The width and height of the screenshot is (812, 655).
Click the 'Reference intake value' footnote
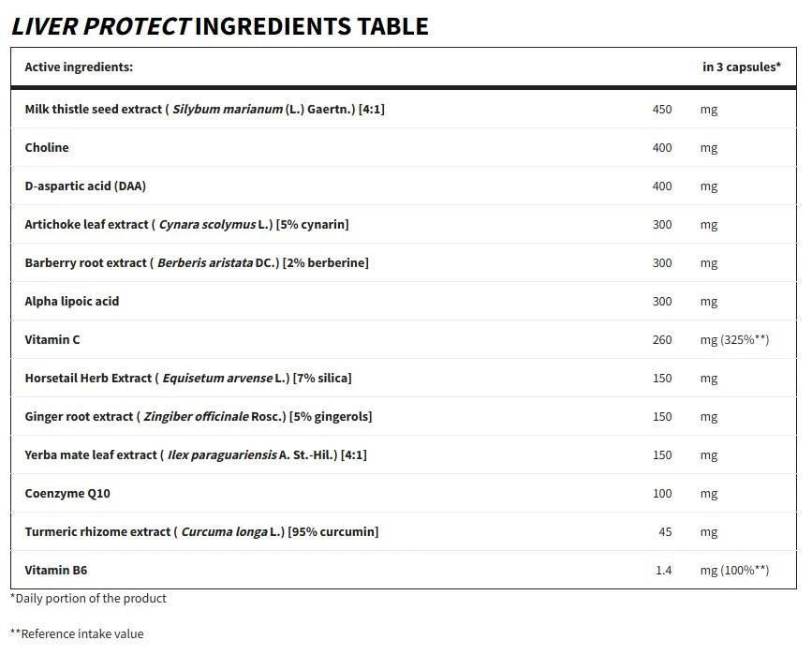[77, 633]
